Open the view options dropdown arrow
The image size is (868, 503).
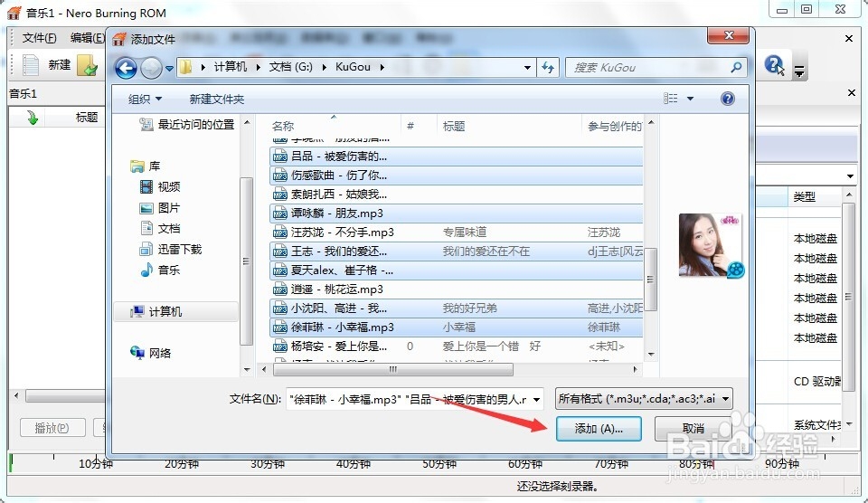(690, 99)
